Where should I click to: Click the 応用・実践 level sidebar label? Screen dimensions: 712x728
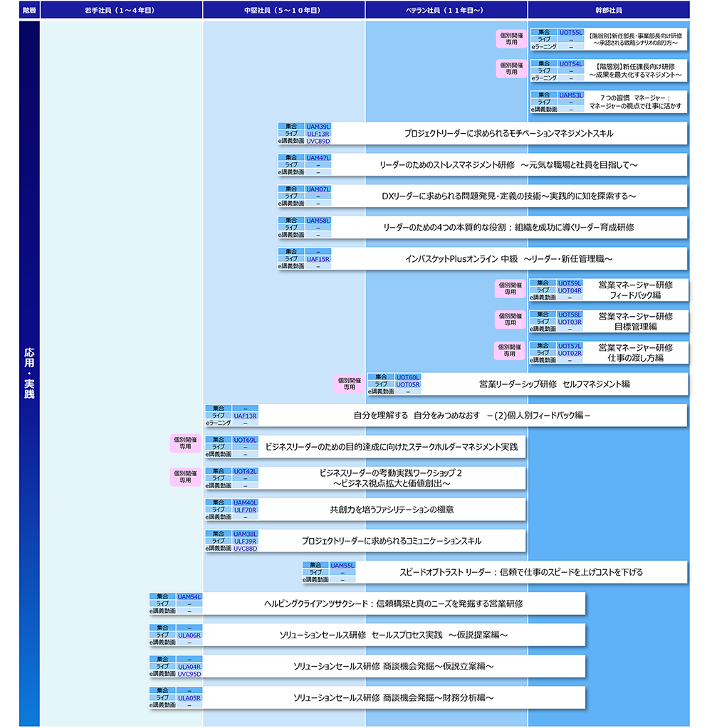[29, 374]
